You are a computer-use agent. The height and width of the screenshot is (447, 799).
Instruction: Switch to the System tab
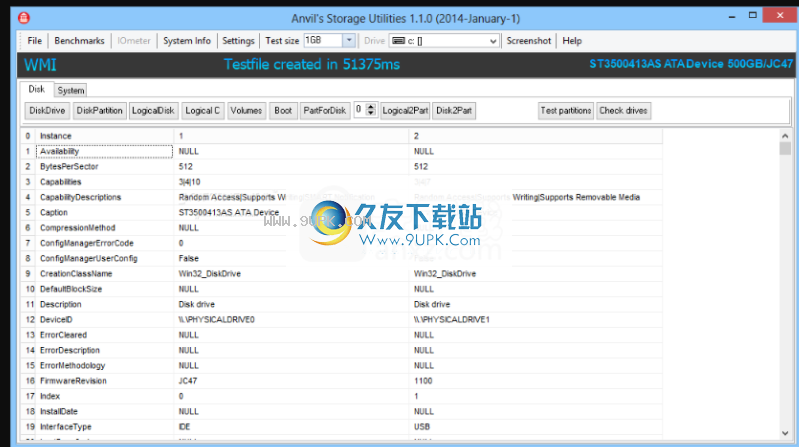(x=70, y=90)
